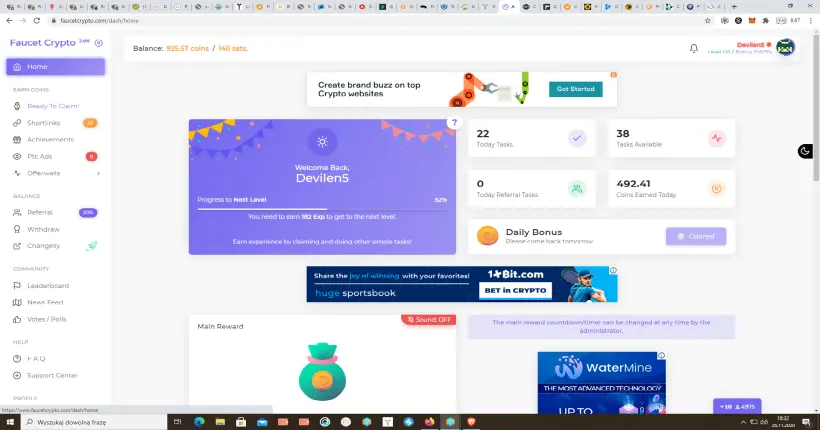Screen dimensions: 820x430
Task: Toggle the Sound: OFF button
Action: pos(429,320)
